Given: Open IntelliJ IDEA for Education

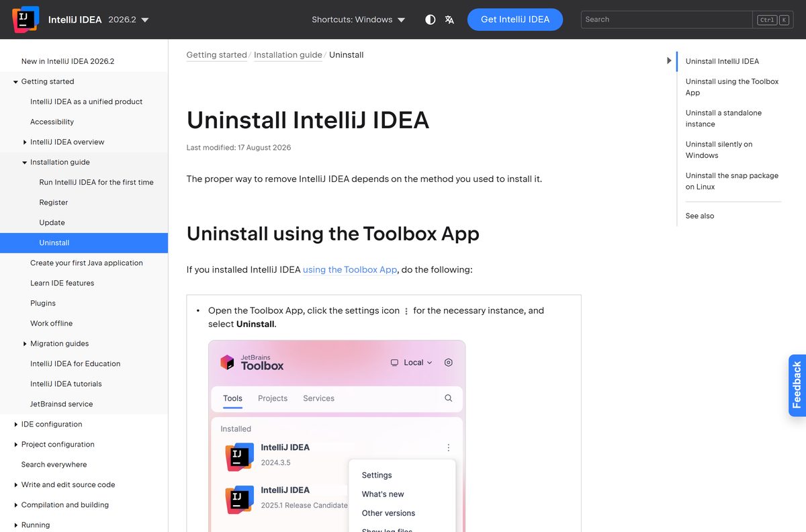Looking at the screenshot, I should 75,363.
